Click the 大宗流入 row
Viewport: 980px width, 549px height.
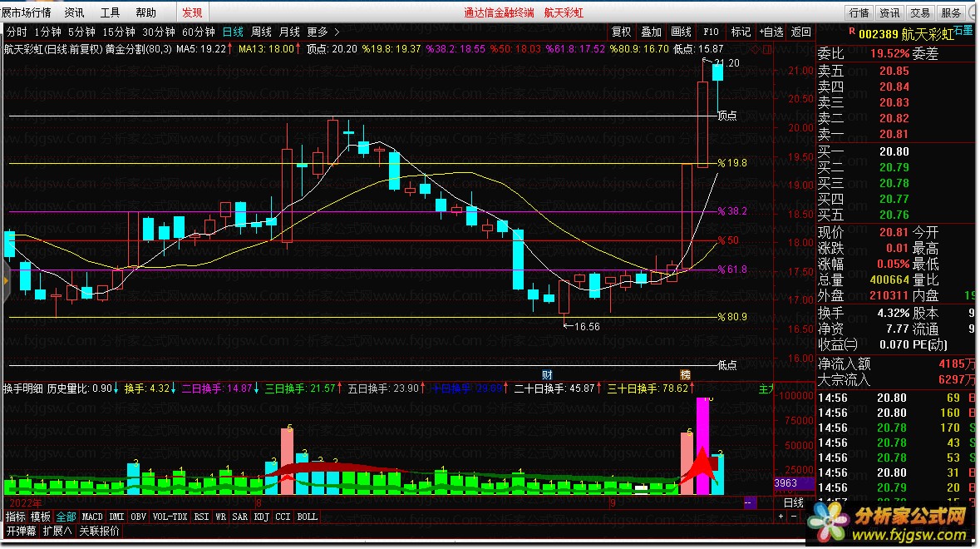click(896, 380)
